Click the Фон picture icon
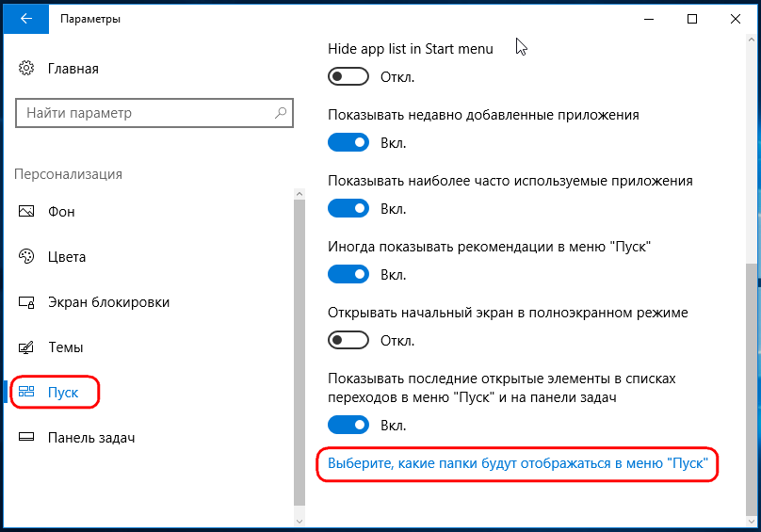The width and height of the screenshot is (761, 532). 26,212
